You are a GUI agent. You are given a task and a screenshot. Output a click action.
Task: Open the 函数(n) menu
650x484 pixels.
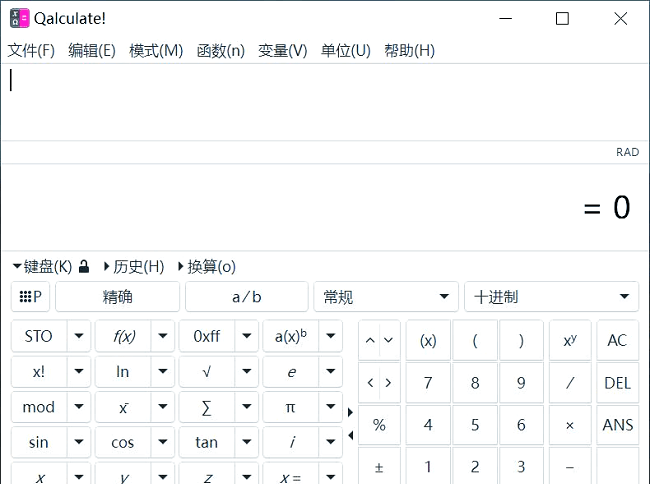[x=220, y=51]
